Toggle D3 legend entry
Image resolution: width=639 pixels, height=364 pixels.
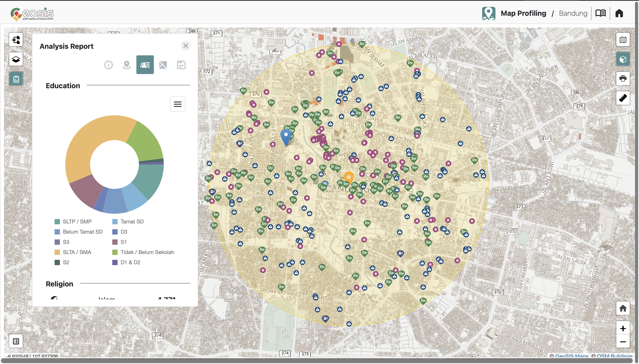tap(120, 232)
